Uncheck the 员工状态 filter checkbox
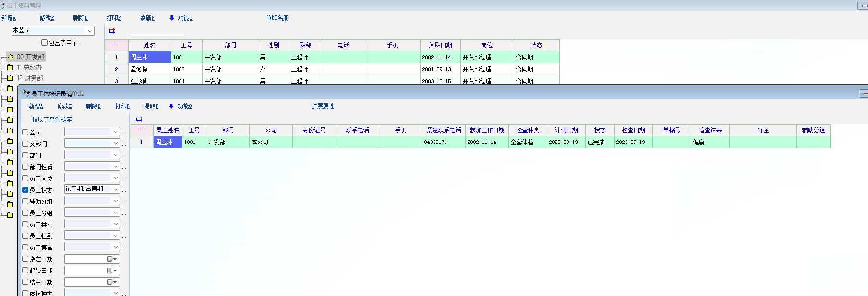 click(25, 190)
